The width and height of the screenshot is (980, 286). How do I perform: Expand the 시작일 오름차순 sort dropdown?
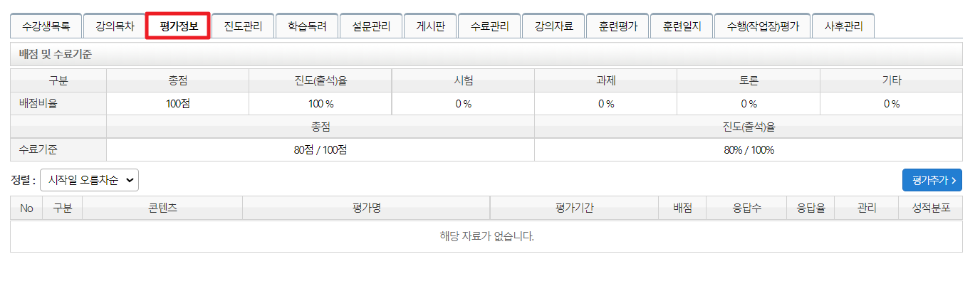pyautogui.click(x=89, y=181)
